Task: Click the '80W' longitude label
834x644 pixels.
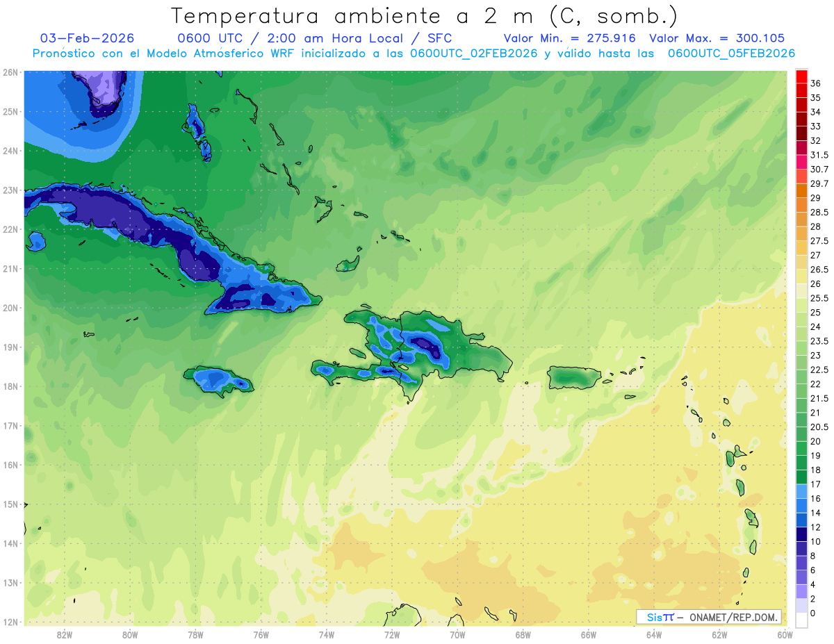Action: pyautogui.click(x=130, y=634)
